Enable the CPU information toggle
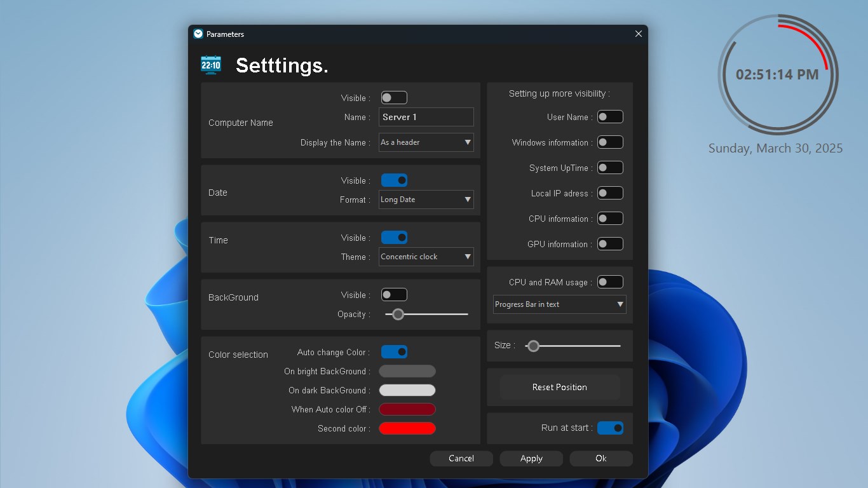 (610, 219)
